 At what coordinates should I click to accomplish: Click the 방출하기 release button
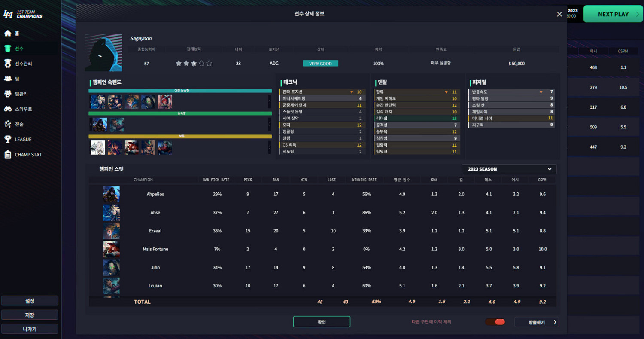coord(537,322)
